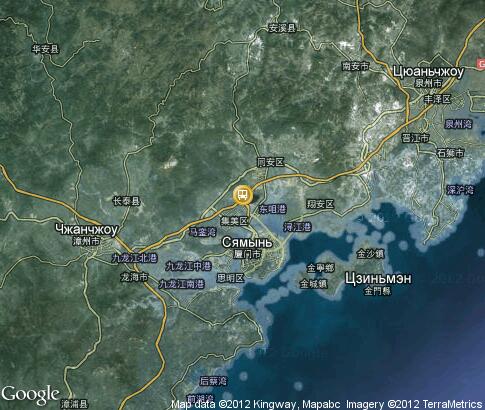Select the Цзиньмэн island label
The height and width of the screenshot is (410, 485).
click(x=378, y=278)
